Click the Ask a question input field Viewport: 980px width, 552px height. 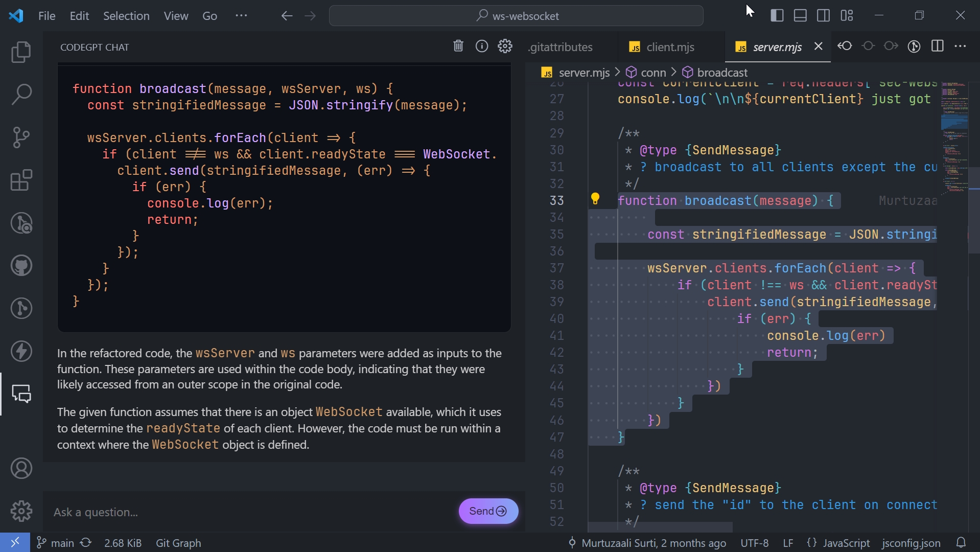(204, 512)
